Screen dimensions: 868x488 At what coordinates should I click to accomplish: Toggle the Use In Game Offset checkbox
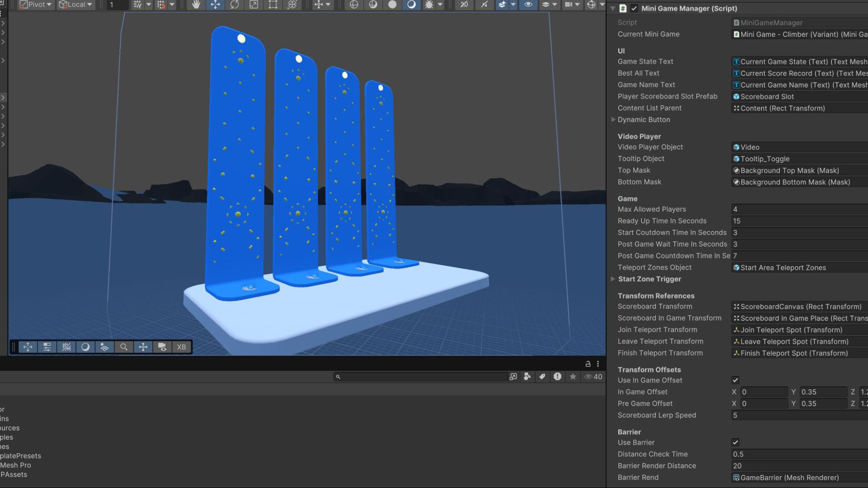tap(735, 380)
